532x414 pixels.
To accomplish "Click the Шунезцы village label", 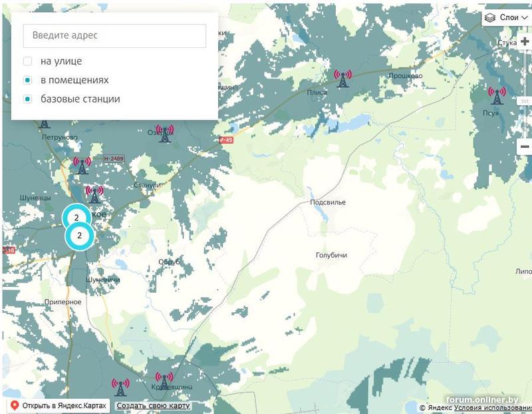I will 35,198.
